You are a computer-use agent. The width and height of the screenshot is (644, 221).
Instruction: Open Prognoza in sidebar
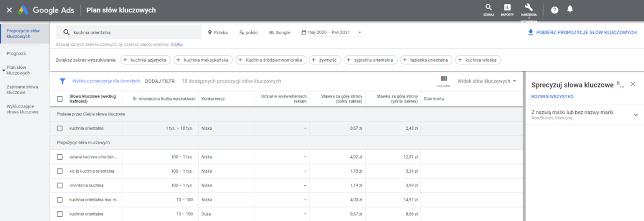16,53
